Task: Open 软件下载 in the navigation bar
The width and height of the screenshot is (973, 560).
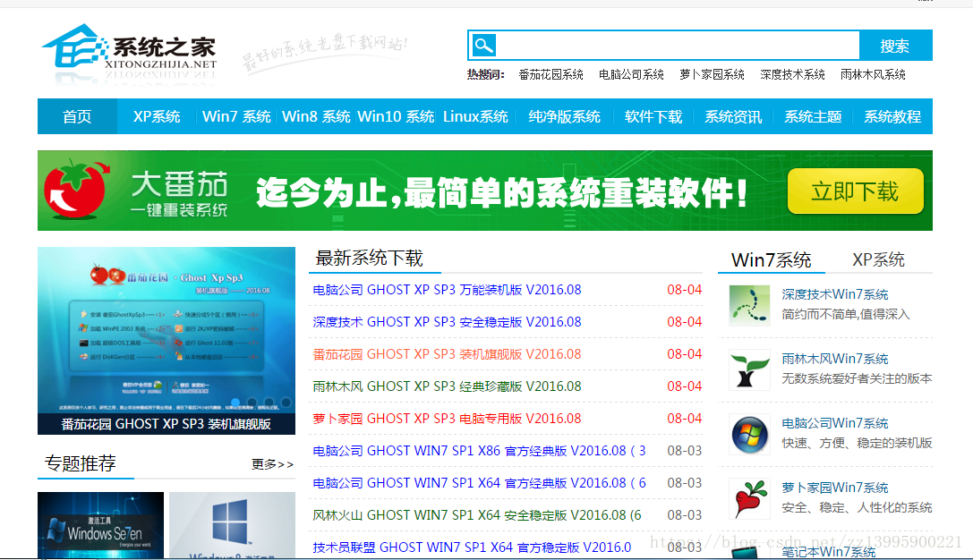Action: 653,116
